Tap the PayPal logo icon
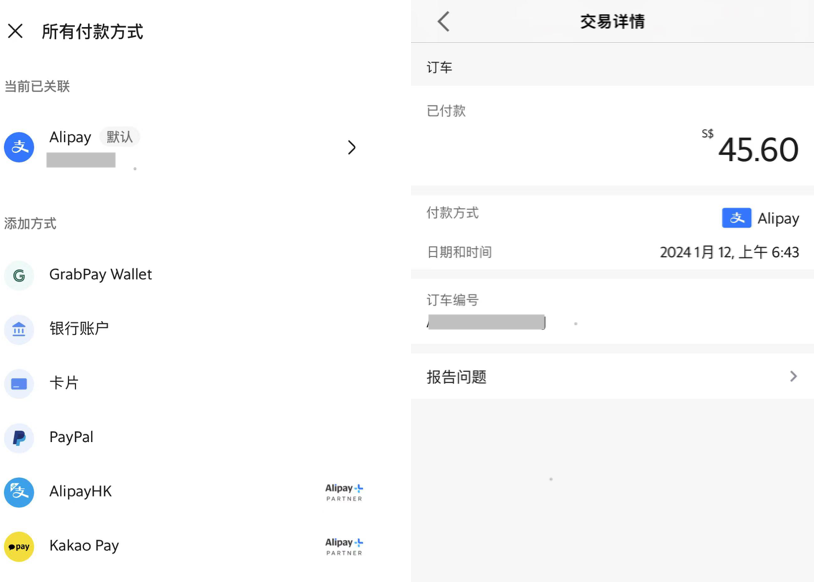 [x=19, y=438]
